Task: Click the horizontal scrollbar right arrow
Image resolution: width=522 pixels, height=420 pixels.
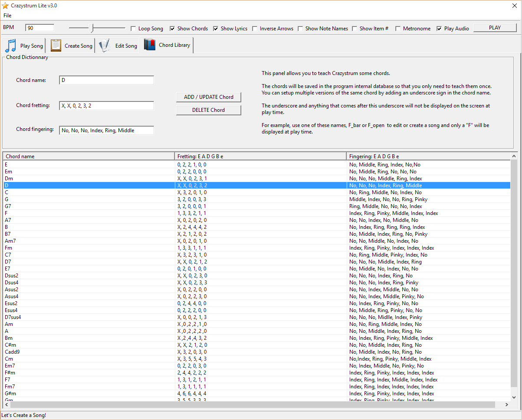Action: pyautogui.click(x=507, y=404)
